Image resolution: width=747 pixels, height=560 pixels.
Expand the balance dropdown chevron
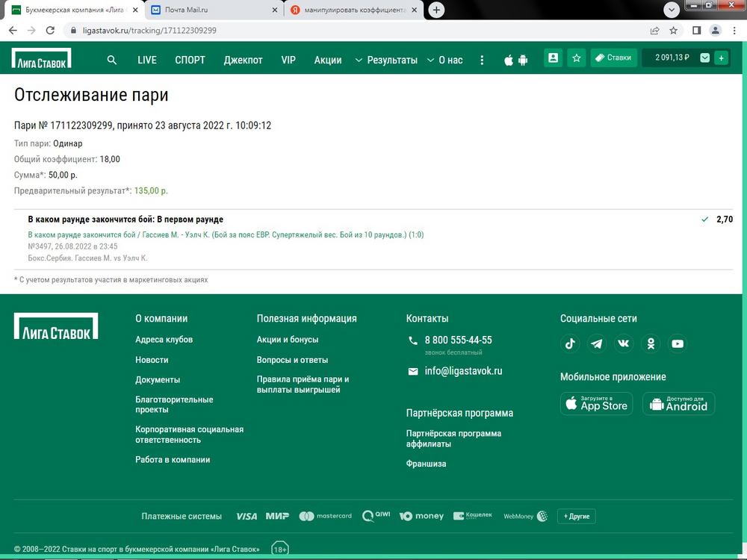click(705, 57)
